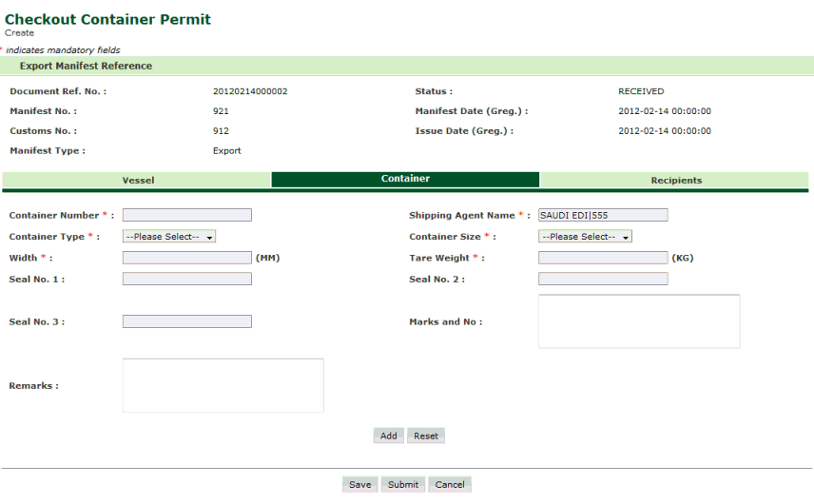Select the Container tab
Screen dimensions: 814x504
[405, 179]
